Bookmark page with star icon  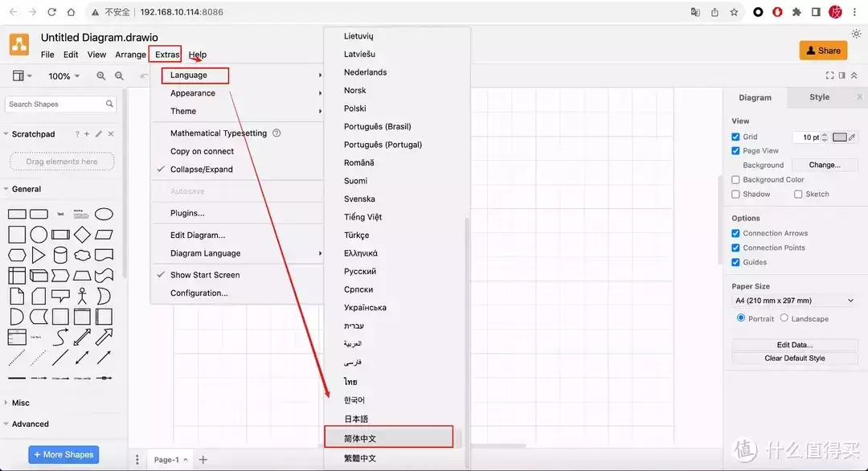(734, 12)
